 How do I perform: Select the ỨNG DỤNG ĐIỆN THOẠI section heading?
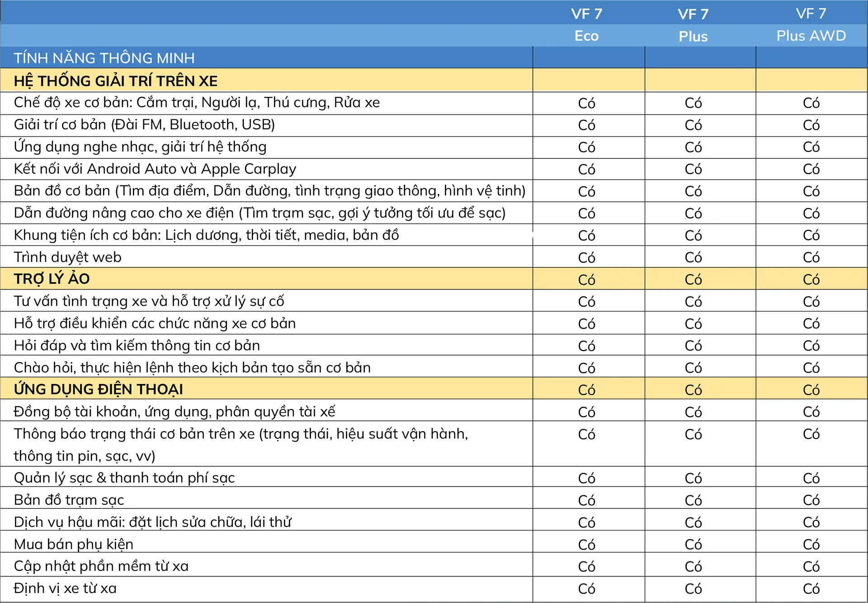pyautogui.click(x=98, y=389)
